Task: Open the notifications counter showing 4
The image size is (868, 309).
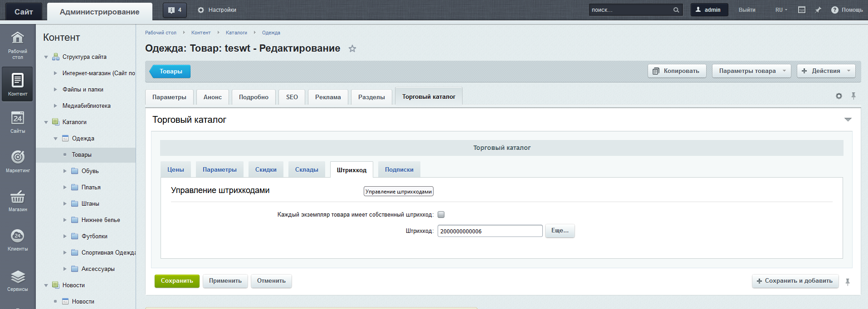Action: 175,10
